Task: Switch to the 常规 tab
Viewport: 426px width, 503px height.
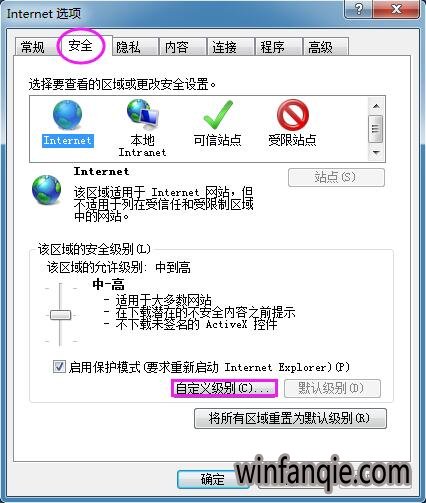Action: (32, 47)
